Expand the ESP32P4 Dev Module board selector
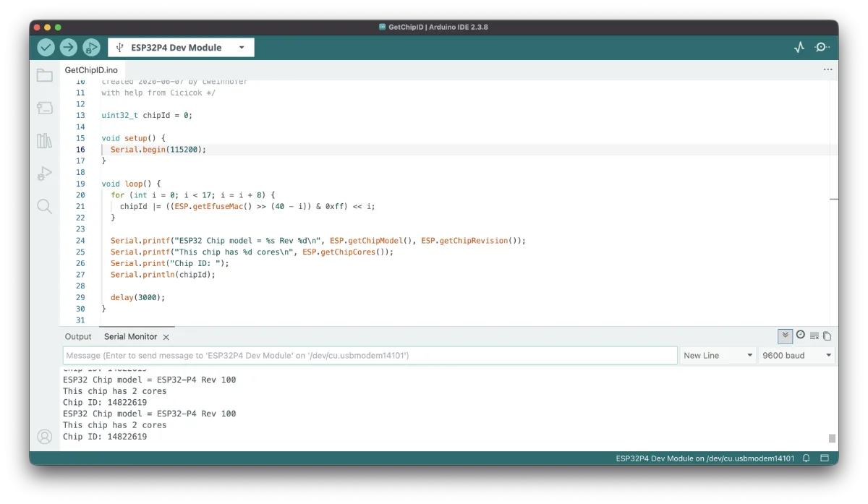Screen dimensions: 868x504 pos(181,48)
